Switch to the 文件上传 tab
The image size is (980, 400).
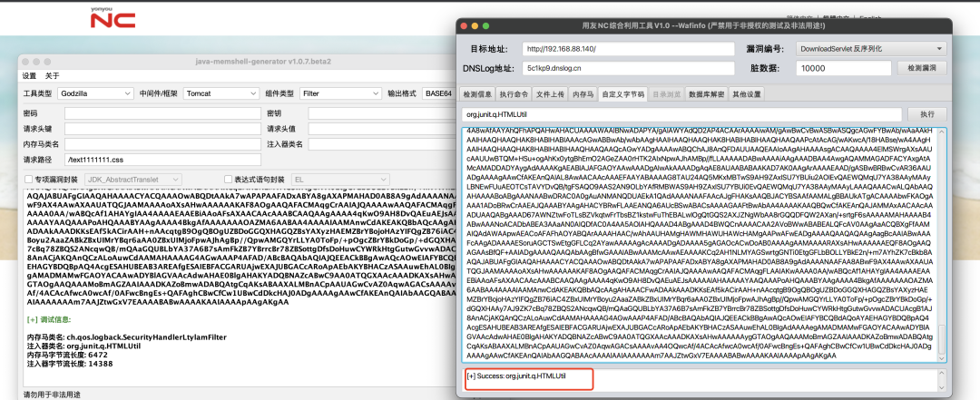[x=549, y=94]
